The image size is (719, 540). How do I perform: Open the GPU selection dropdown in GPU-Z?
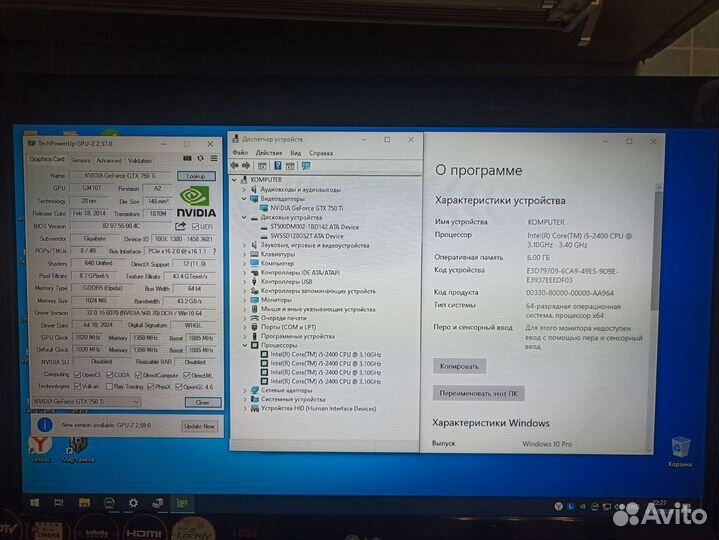point(86,402)
